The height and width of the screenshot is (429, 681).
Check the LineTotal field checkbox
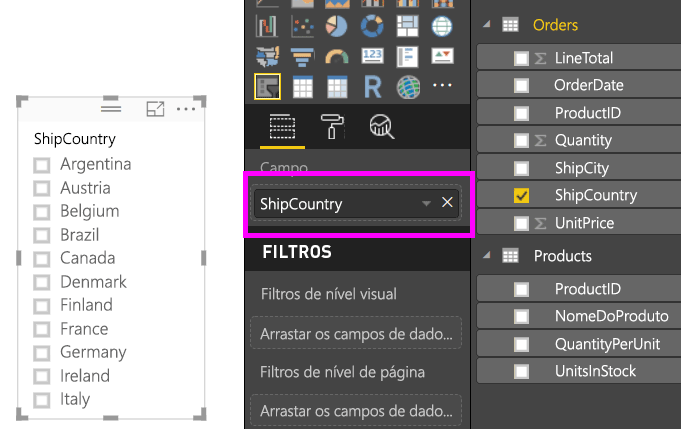click(x=521, y=58)
